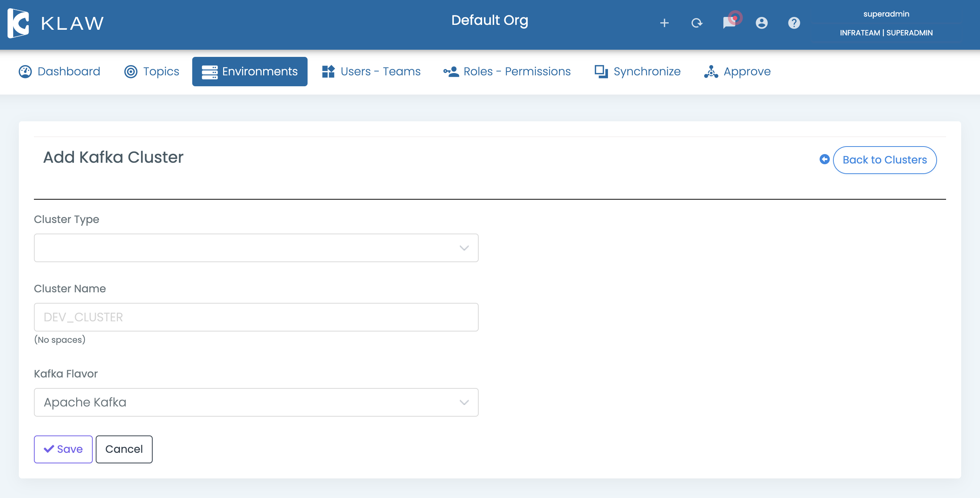
Task: Click the refresh icon in header
Action: coord(697,23)
